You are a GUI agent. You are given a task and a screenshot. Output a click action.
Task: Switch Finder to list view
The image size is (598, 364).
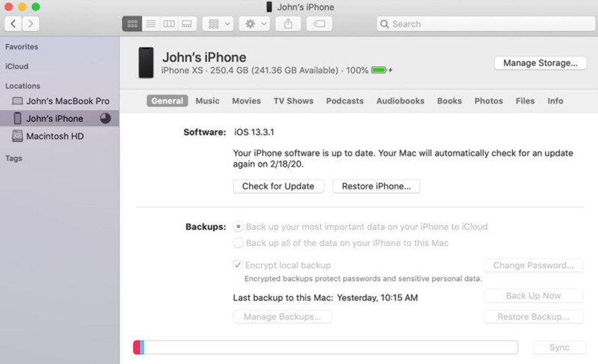click(x=151, y=24)
